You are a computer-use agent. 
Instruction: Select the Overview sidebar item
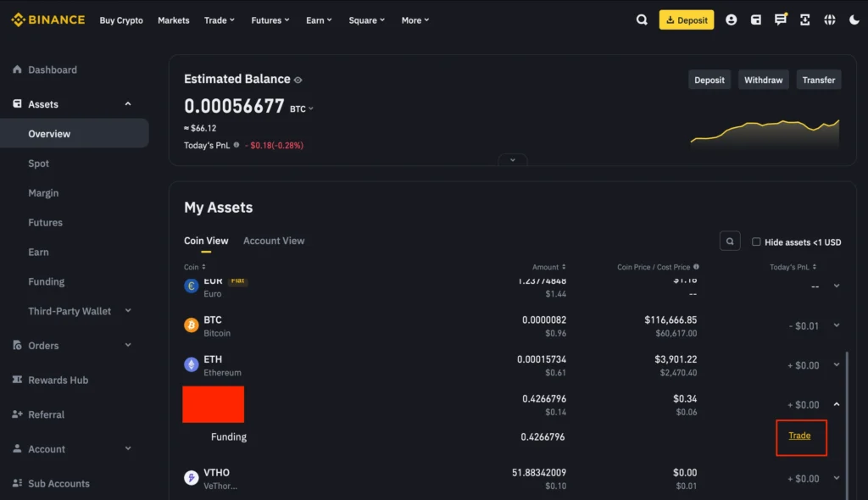pyautogui.click(x=75, y=133)
